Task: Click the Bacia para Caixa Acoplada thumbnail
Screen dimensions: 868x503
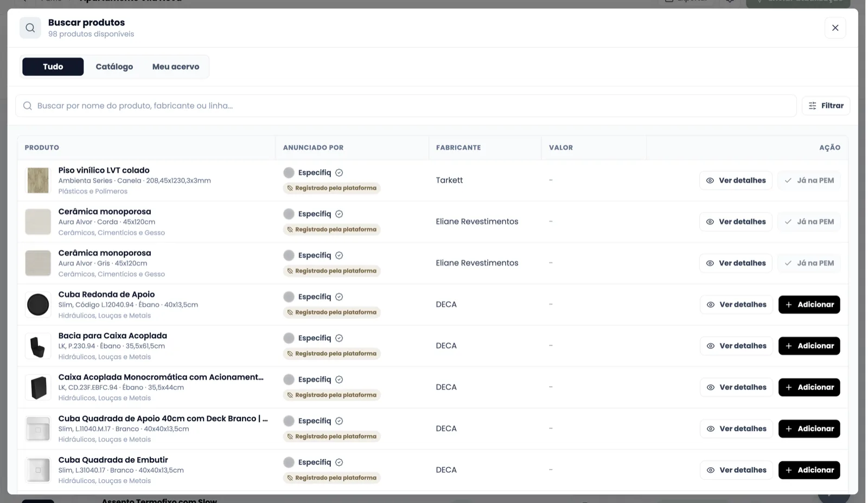Action: 38,346
